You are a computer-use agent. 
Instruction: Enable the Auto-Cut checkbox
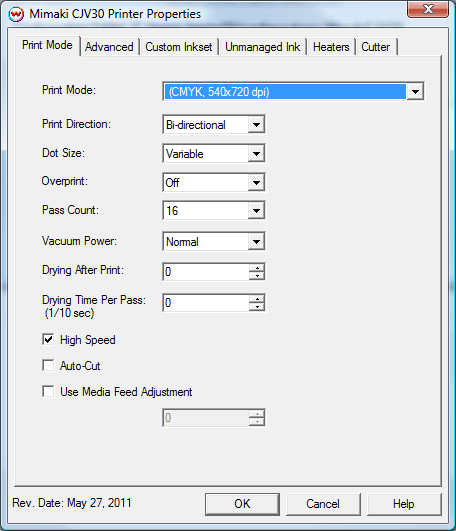(x=48, y=365)
